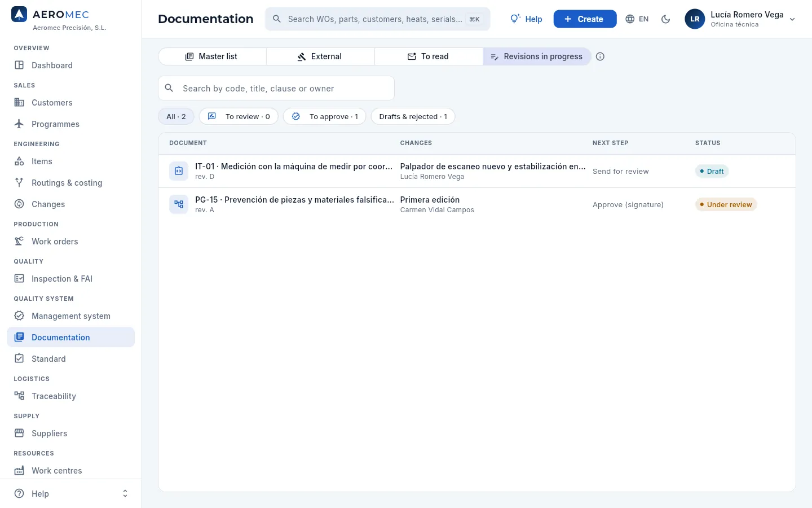This screenshot has width=812, height=508.
Task: Open the EN language selector
Action: 637,19
